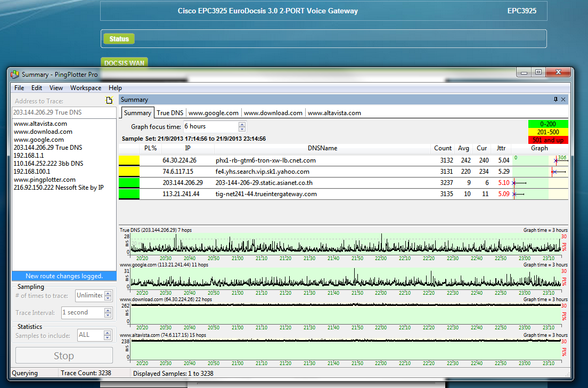The width and height of the screenshot is (588, 388).
Task: Minimize the PingPlotter Pro window
Action: [525, 72]
